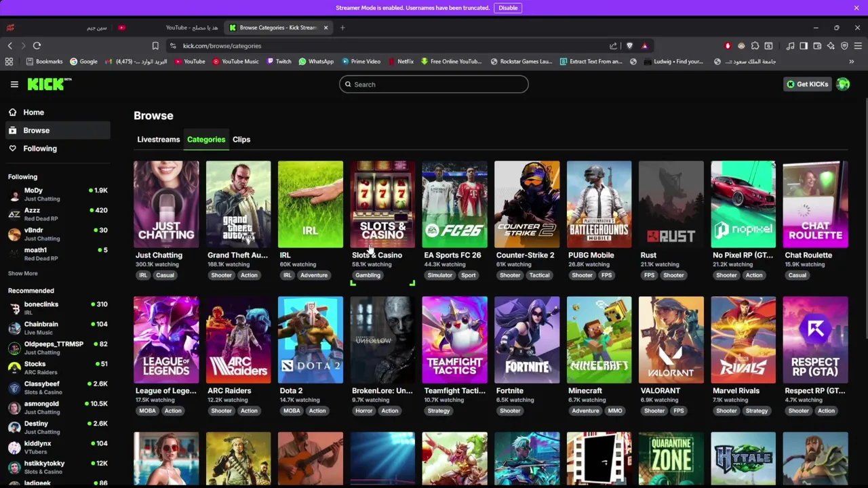Expand followed channels with Show more
Screen dimensions: 868x488
point(22,273)
